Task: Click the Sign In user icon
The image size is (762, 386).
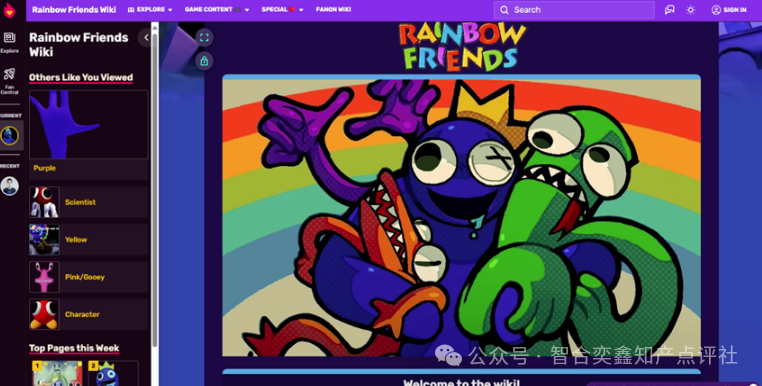Action: [716, 10]
